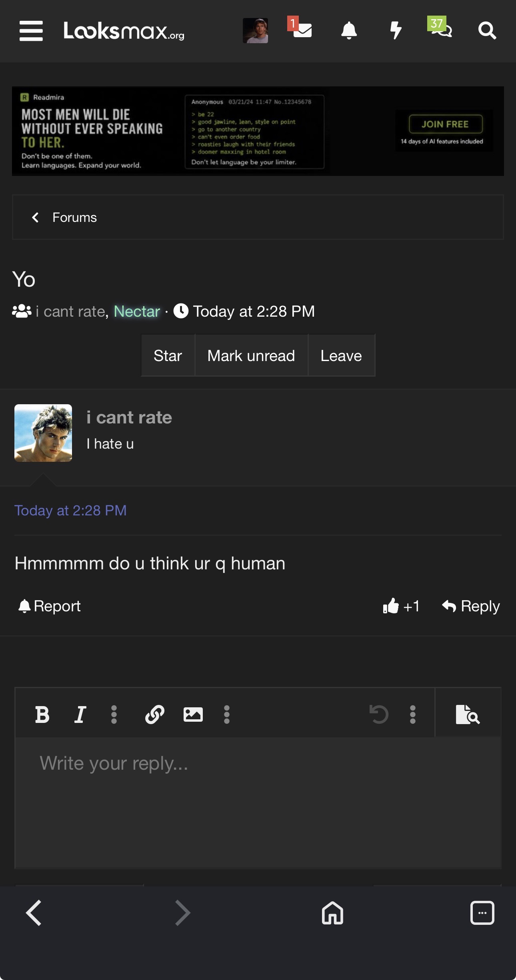
Task: Open the hamburger navigation menu
Action: 31,31
